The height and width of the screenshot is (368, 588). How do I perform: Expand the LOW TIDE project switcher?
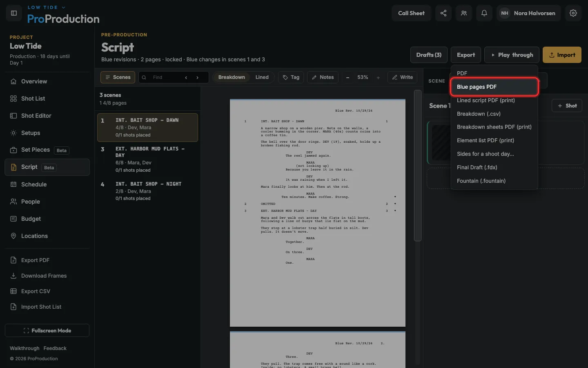[47, 7]
